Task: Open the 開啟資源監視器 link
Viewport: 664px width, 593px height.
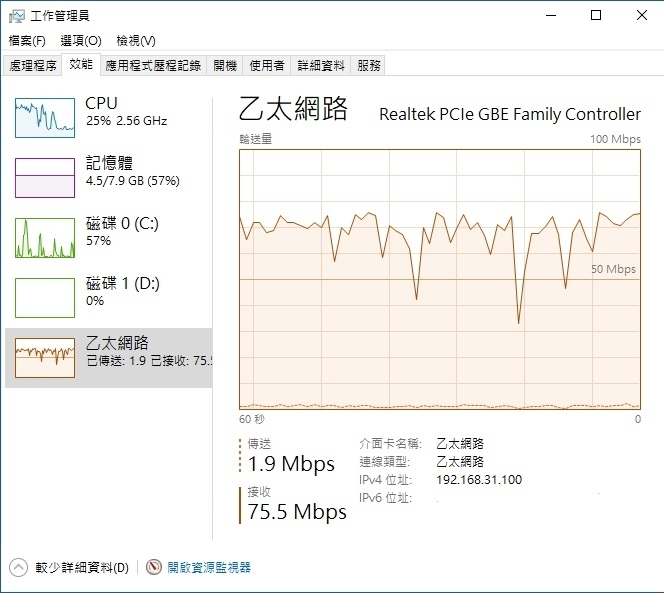Action: coord(209,567)
